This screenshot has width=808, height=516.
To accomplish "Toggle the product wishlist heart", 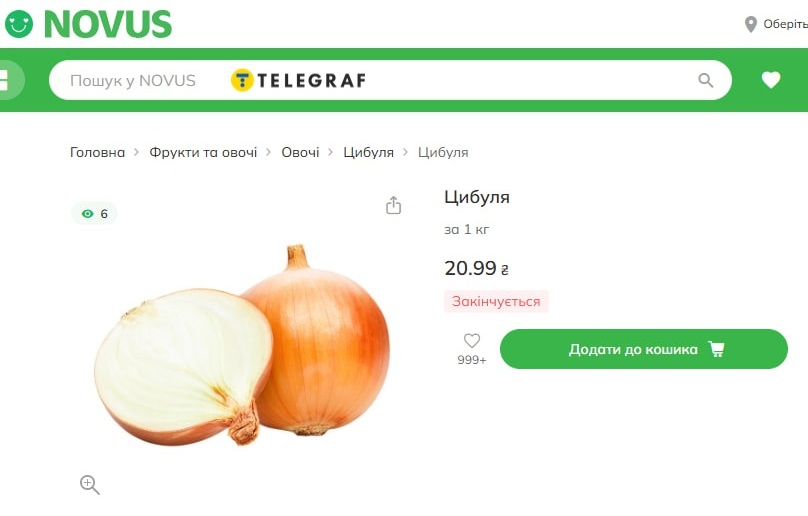I will click(472, 341).
